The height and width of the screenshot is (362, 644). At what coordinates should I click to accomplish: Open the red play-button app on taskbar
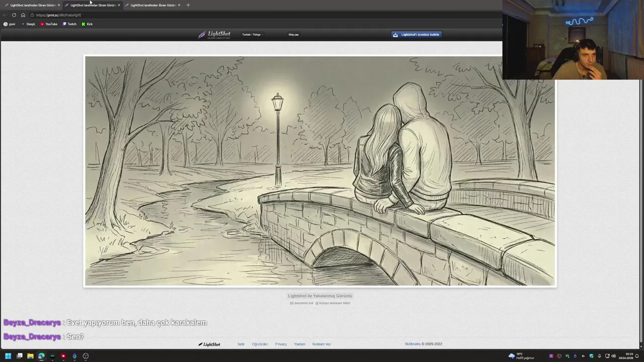[63, 356]
